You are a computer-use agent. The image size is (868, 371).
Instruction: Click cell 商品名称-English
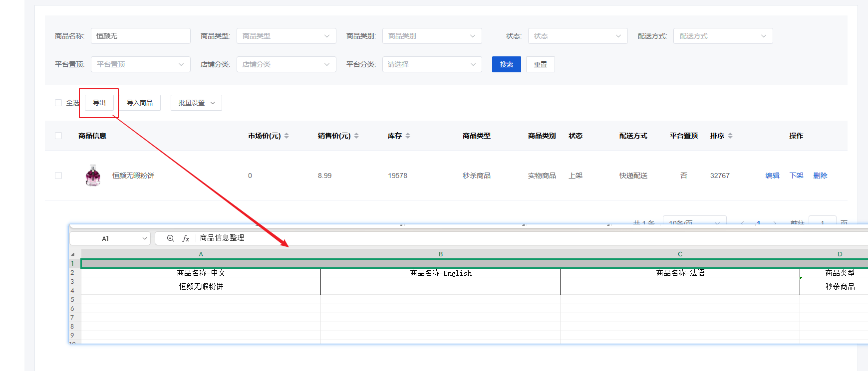[440, 273]
